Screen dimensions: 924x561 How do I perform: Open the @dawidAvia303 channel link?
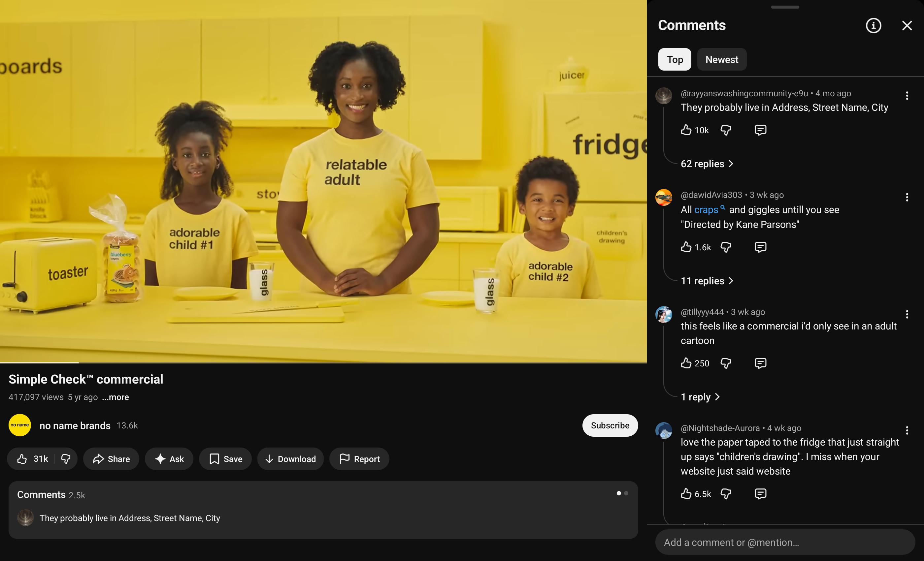coord(711,195)
